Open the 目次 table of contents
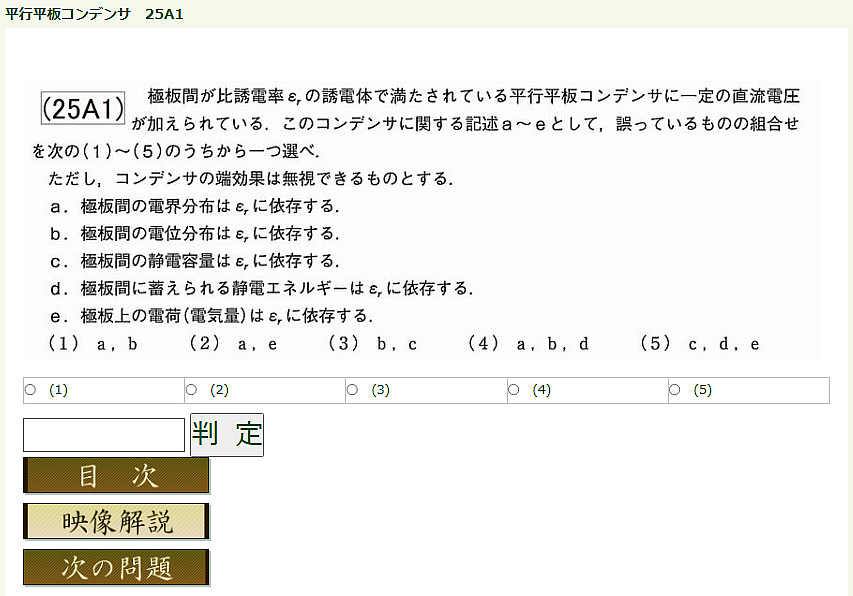This screenshot has height=596, width=853. click(x=117, y=476)
